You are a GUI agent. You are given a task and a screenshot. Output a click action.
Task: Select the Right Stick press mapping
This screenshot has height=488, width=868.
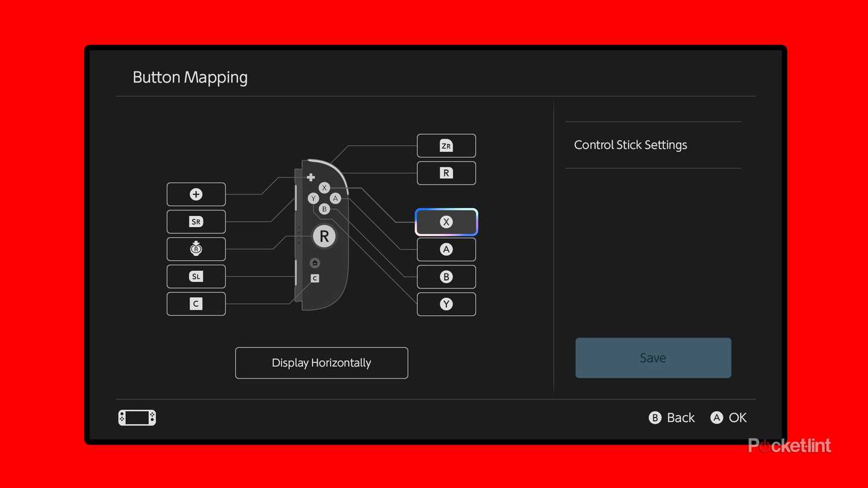pos(196,249)
